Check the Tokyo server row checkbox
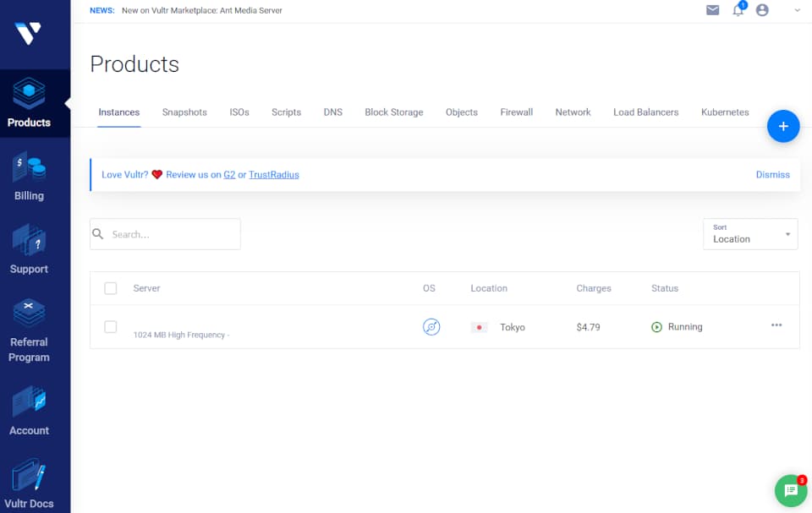The width and height of the screenshot is (812, 513). coord(110,326)
